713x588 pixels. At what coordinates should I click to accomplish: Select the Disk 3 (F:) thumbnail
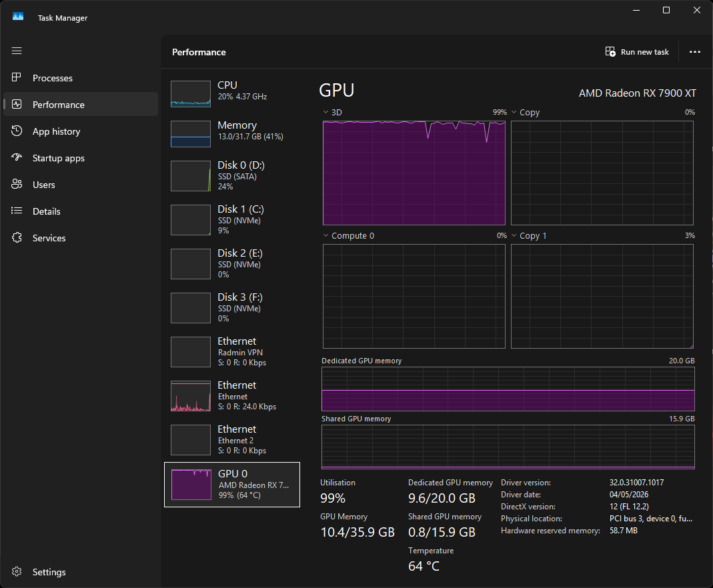pyautogui.click(x=191, y=308)
